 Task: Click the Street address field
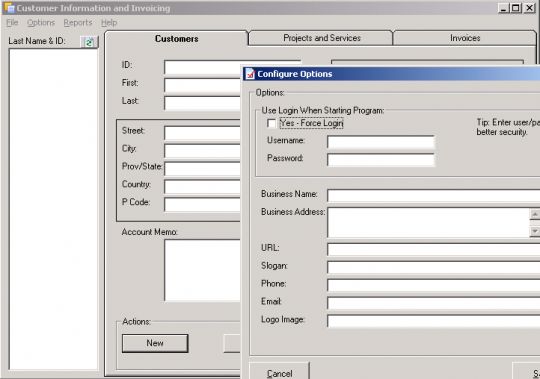point(202,133)
